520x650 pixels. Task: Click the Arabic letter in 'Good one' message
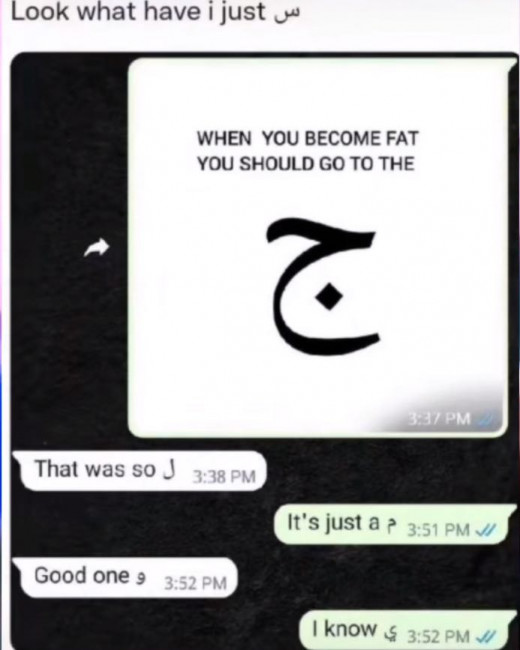(x=141, y=579)
